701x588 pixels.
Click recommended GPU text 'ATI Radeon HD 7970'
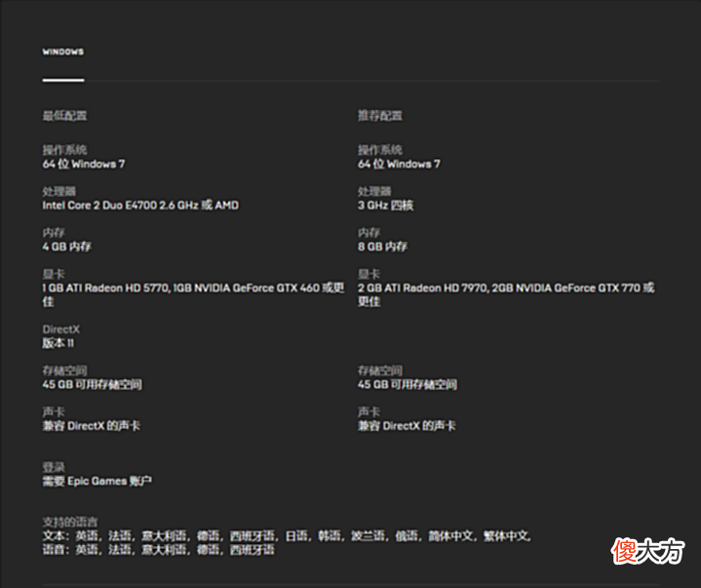point(437,288)
